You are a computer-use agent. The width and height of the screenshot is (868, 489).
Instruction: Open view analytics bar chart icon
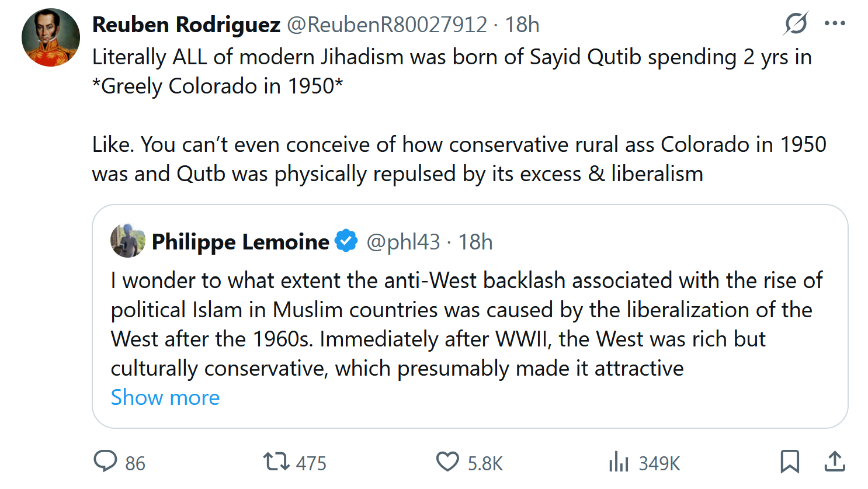pyautogui.click(x=618, y=463)
